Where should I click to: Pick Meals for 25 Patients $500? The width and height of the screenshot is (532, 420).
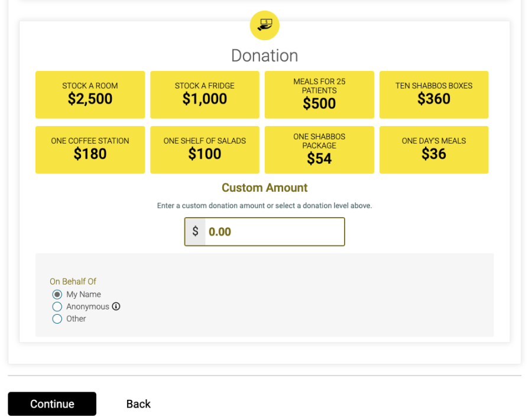tap(319, 95)
